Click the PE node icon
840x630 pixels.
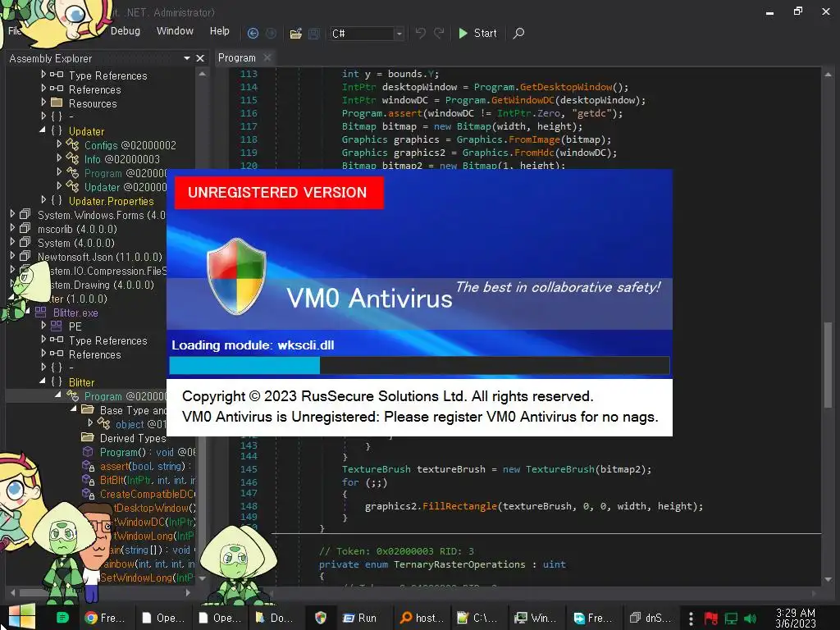coord(57,326)
